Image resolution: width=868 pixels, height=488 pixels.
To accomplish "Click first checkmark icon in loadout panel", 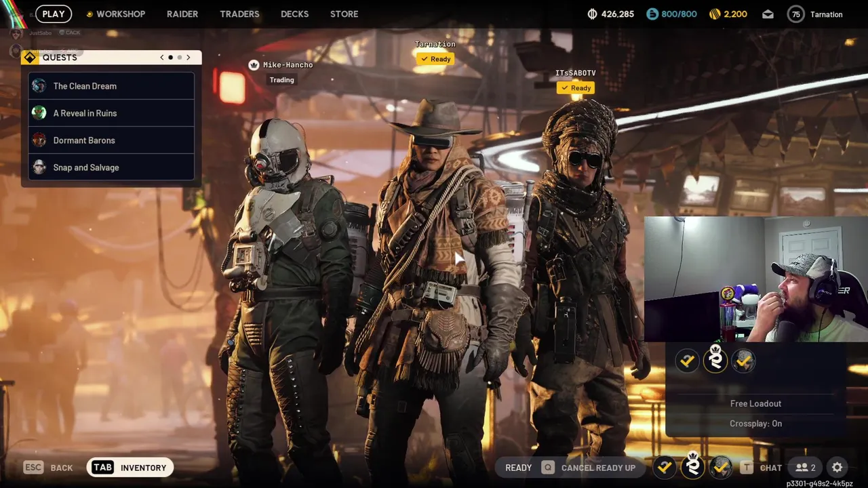I will pos(687,361).
